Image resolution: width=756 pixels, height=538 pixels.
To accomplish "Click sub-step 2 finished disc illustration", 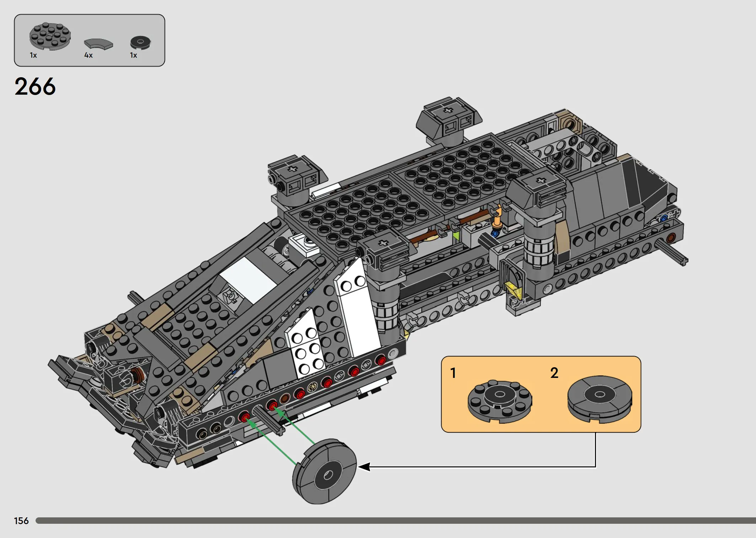I will [600, 399].
